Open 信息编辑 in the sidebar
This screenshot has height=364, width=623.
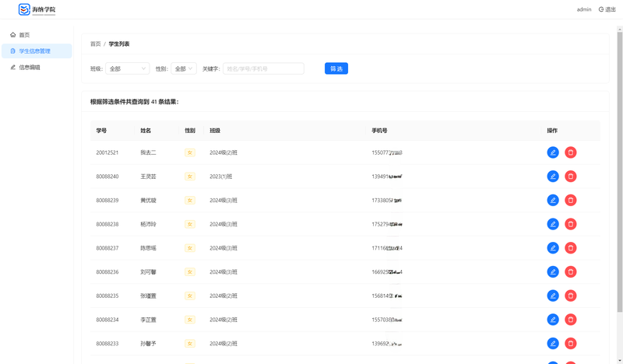click(37, 67)
